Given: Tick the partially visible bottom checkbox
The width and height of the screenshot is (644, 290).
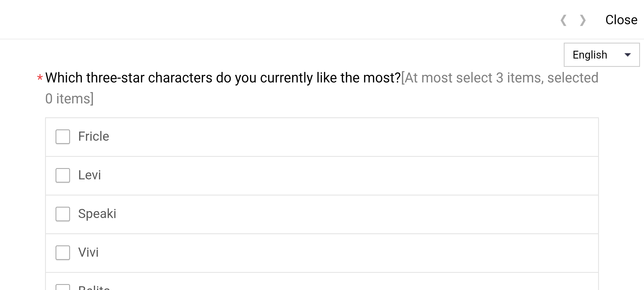Looking at the screenshot, I should pyautogui.click(x=63, y=287).
